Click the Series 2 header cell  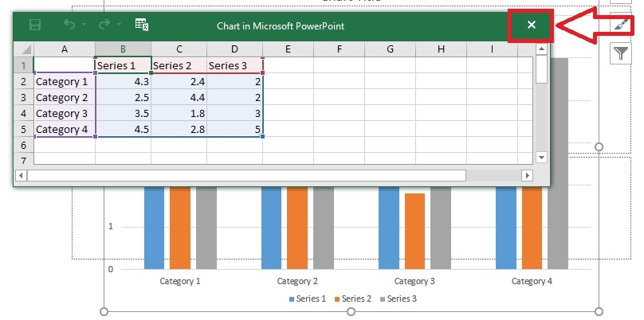click(x=179, y=66)
